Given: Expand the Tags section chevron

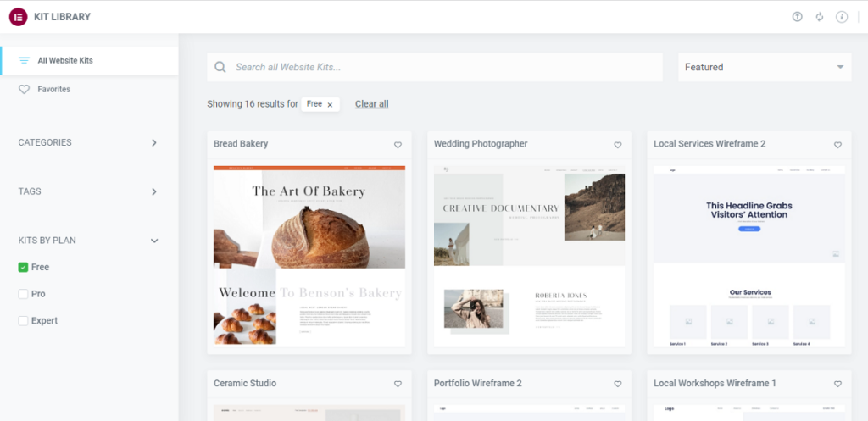Looking at the screenshot, I should 154,192.
